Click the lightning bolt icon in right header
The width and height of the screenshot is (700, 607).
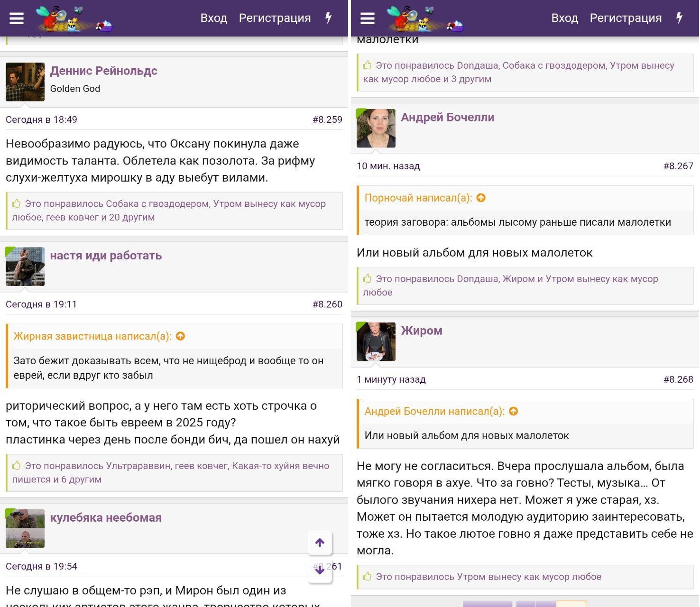click(679, 18)
